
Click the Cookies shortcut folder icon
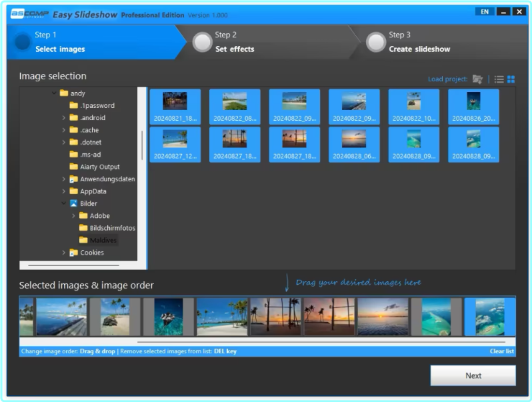(74, 253)
